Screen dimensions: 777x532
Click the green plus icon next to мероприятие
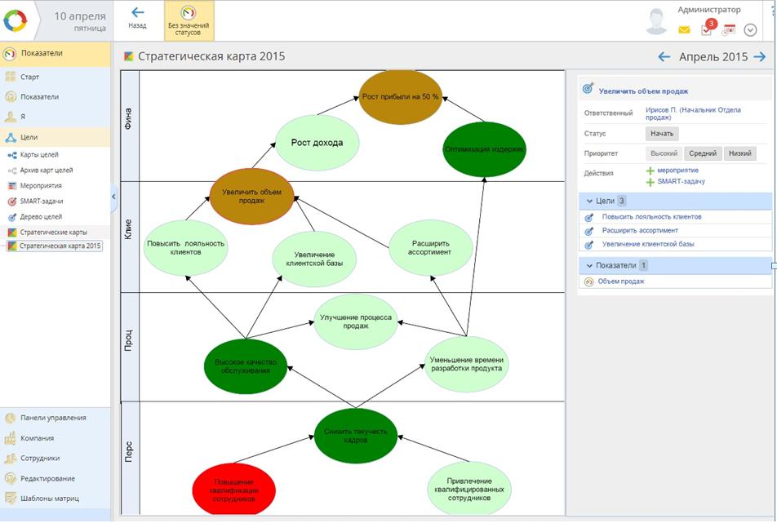(650, 171)
